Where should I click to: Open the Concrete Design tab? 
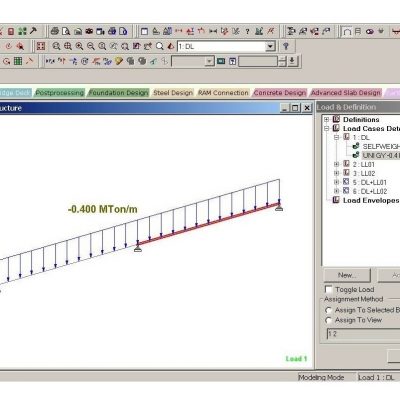pos(279,93)
